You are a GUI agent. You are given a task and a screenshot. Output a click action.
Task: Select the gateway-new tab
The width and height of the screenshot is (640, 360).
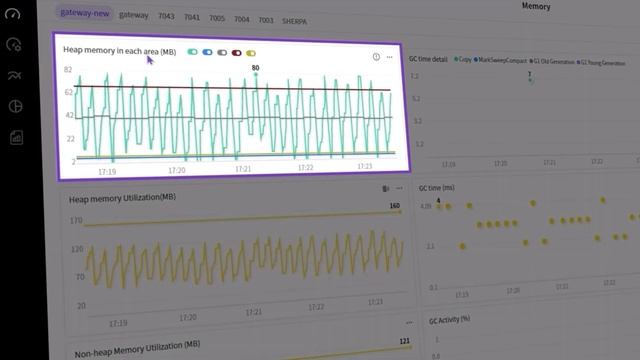pyautogui.click(x=85, y=13)
